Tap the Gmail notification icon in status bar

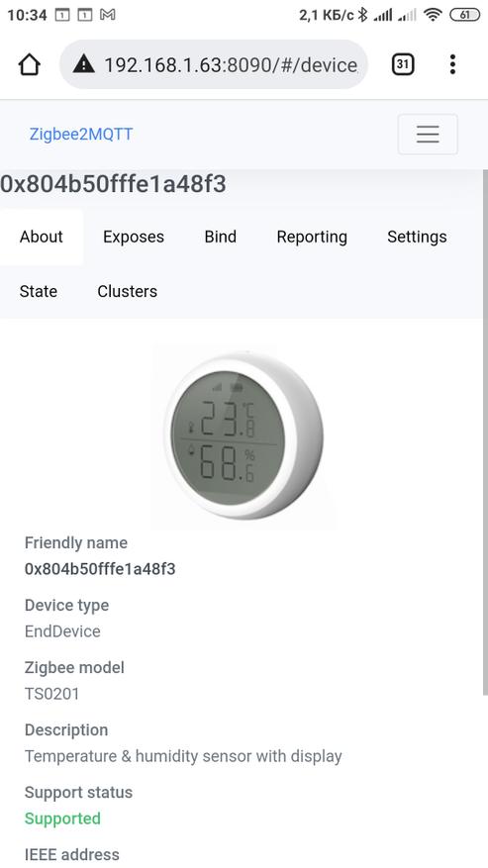click(x=108, y=15)
